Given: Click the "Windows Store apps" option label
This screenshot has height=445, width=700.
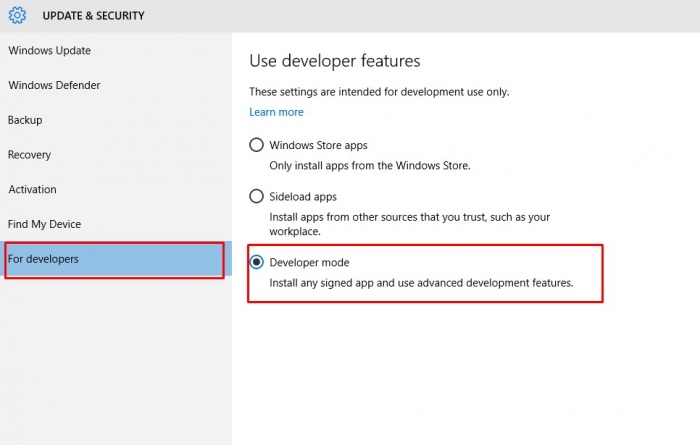Looking at the screenshot, I should click(x=318, y=145).
